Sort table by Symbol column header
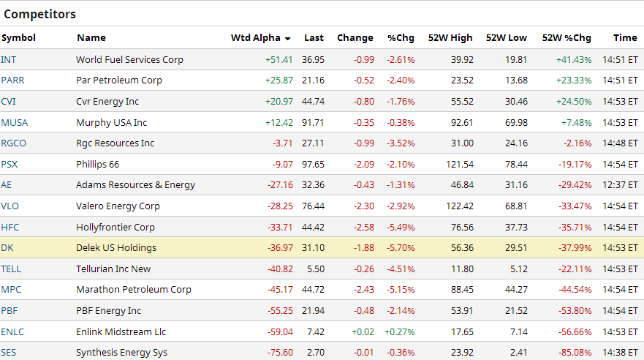 pos(18,38)
